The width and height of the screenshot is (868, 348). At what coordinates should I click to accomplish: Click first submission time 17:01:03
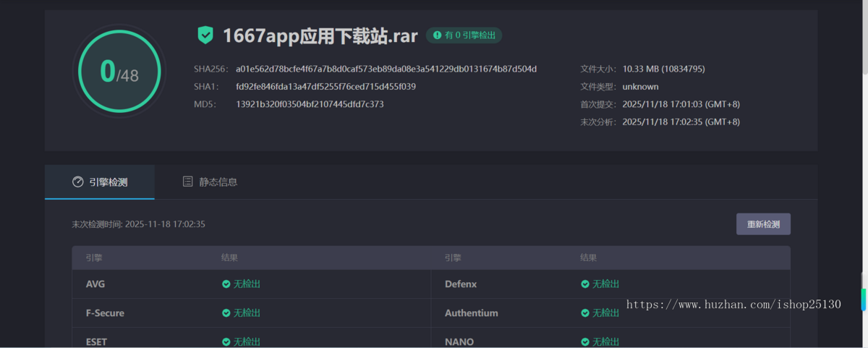pyautogui.click(x=681, y=104)
